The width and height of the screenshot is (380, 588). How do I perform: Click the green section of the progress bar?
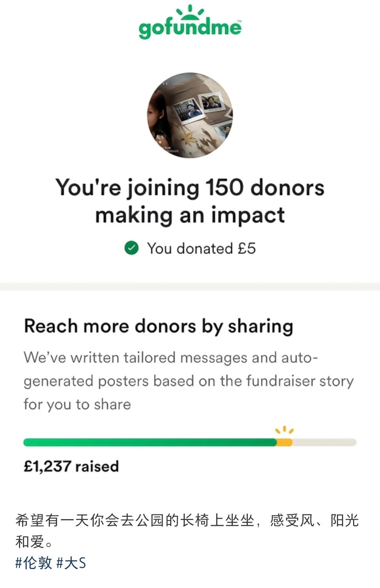click(x=150, y=442)
